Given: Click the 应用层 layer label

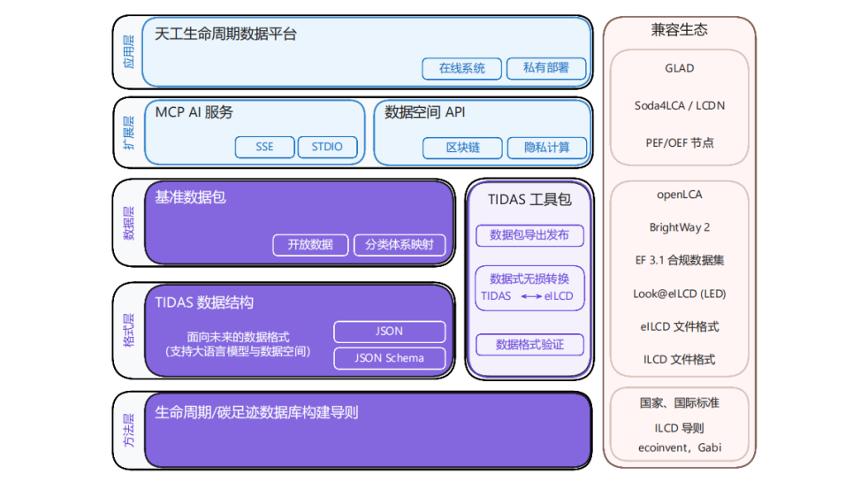Looking at the screenshot, I should 129,52.
